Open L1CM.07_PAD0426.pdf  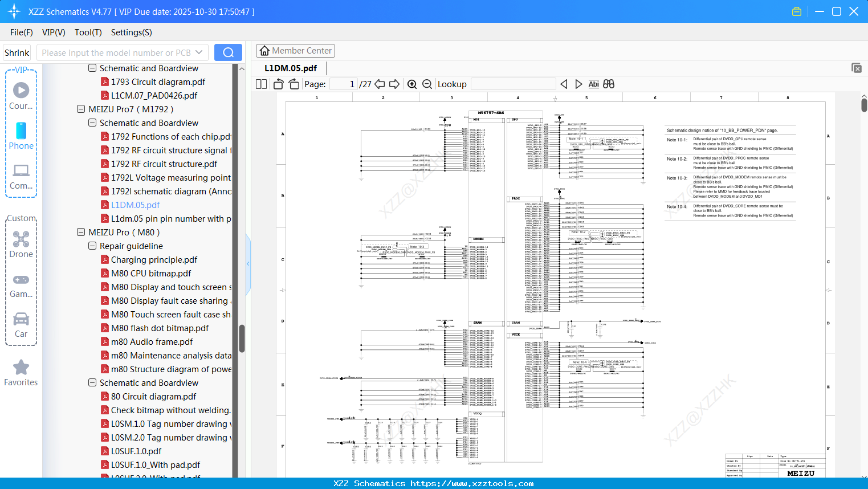(154, 95)
